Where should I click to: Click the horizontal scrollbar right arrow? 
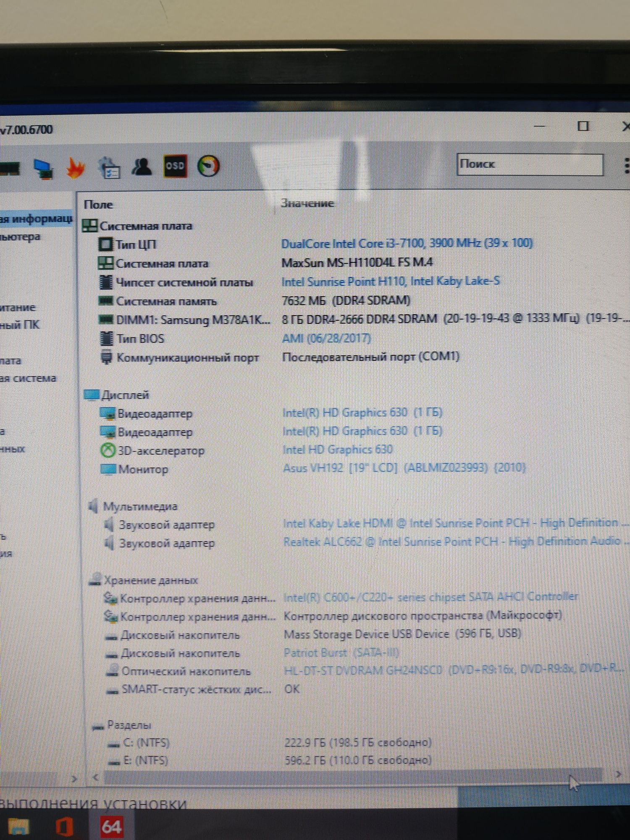pyautogui.click(x=618, y=774)
